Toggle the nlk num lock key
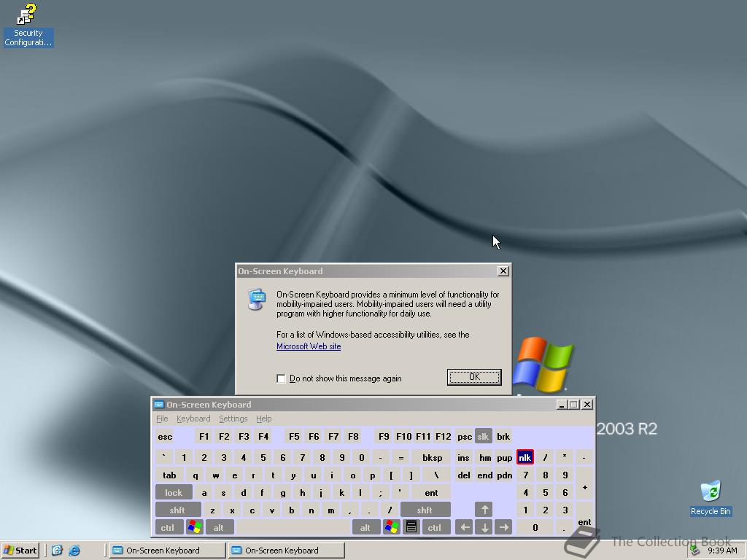The image size is (747, 560). (525, 457)
